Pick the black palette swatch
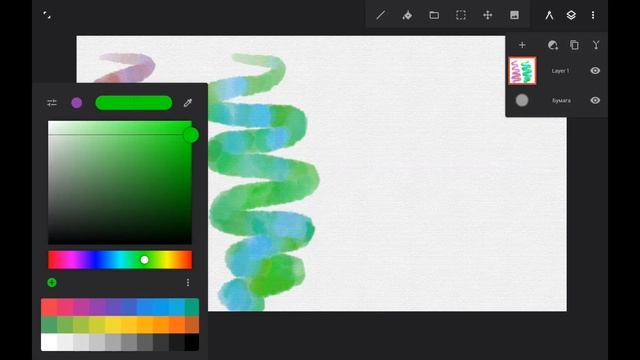Screen dimensions: 640x360 pyautogui.click(x=192, y=342)
